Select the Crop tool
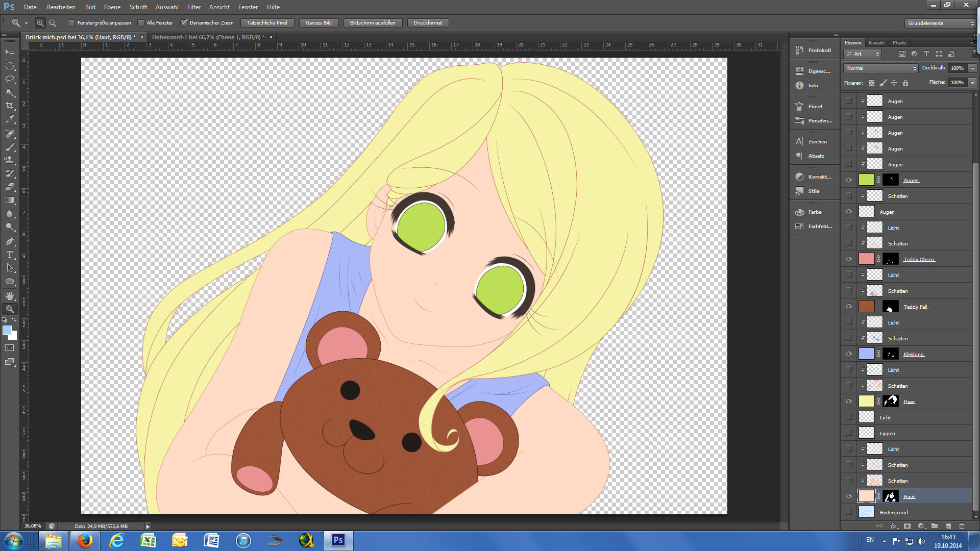Image resolution: width=980 pixels, height=551 pixels. tap(10, 106)
